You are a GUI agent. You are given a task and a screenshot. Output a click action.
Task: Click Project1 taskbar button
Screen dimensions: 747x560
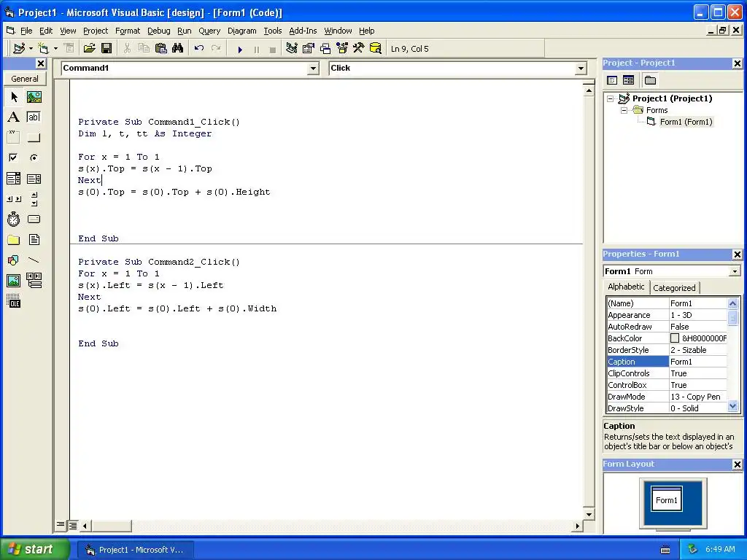click(135, 550)
